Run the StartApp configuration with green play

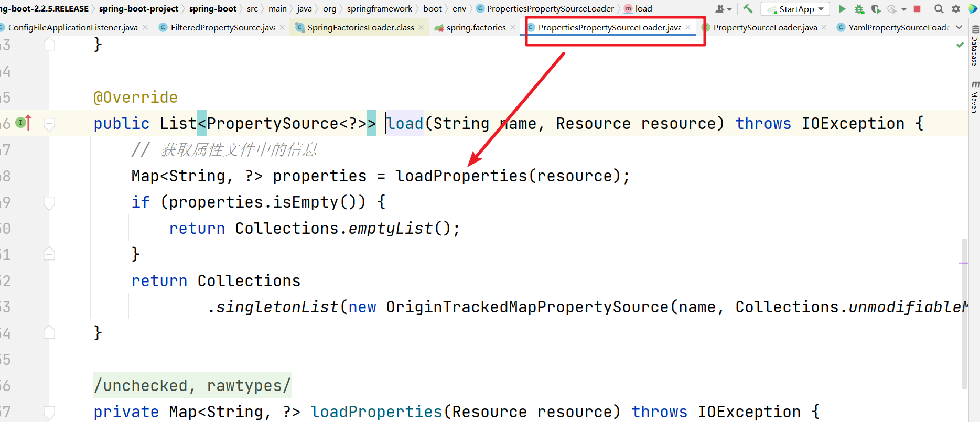[x=842, y=9]
